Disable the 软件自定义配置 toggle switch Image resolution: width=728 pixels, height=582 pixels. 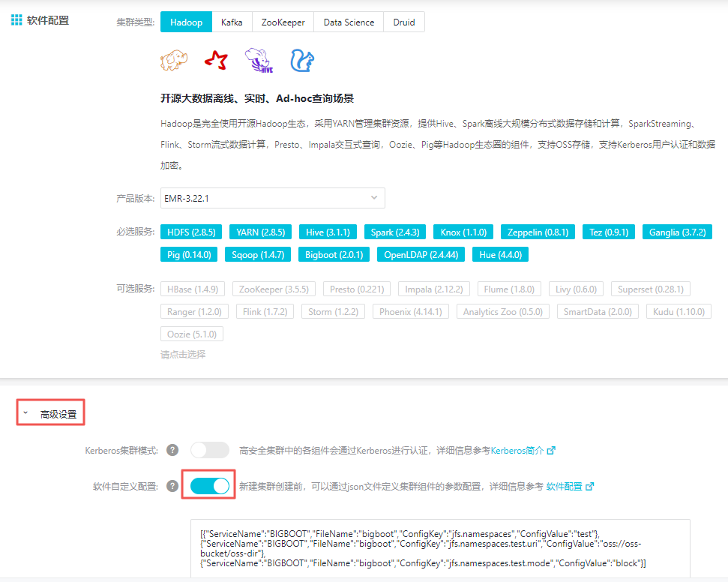208,486
